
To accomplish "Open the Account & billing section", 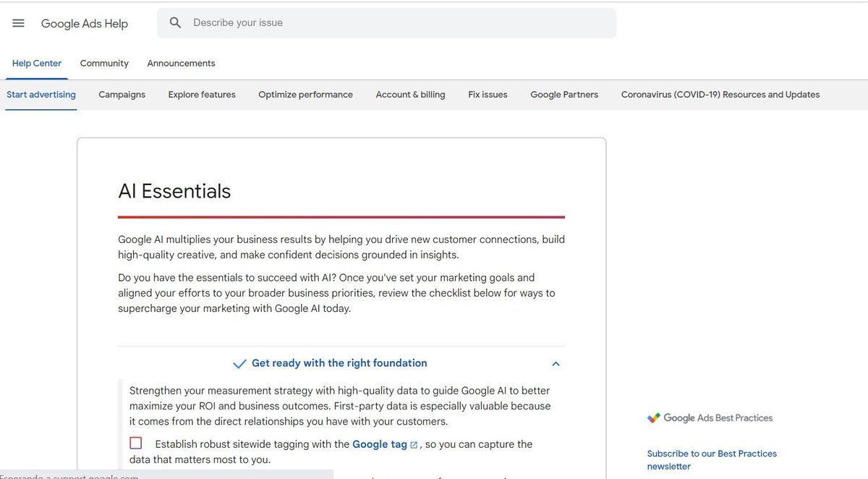I will point(410,94).
